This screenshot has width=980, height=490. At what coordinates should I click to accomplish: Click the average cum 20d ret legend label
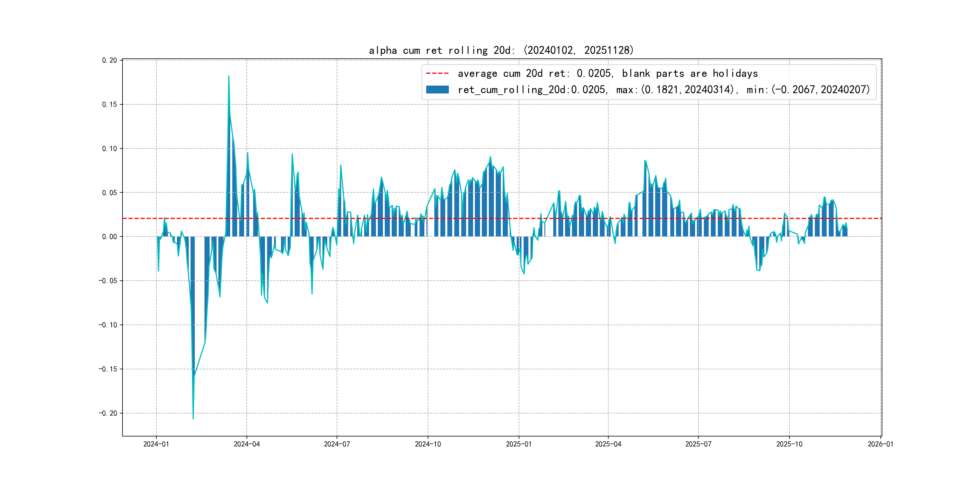tap(608, 73)
